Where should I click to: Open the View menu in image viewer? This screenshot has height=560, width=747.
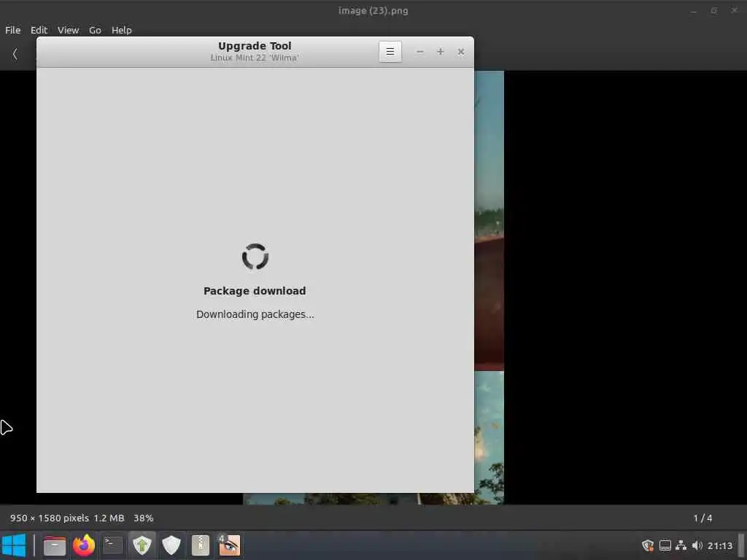68,30
